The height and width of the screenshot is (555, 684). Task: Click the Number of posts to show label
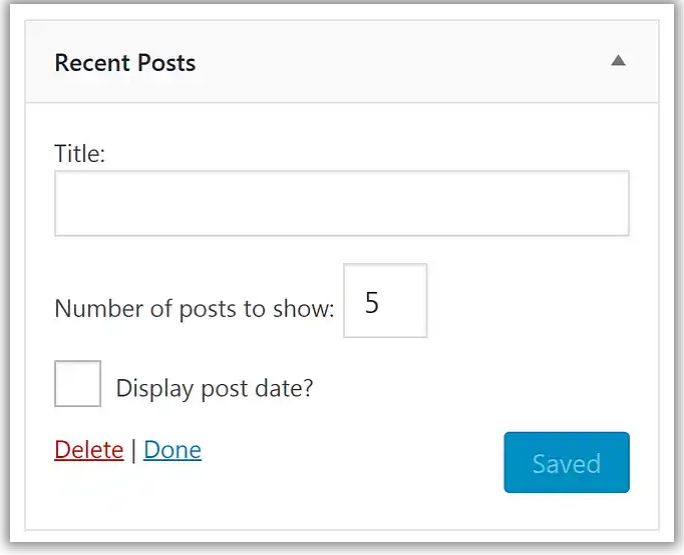pyautogui.click(x=194, y=308)
